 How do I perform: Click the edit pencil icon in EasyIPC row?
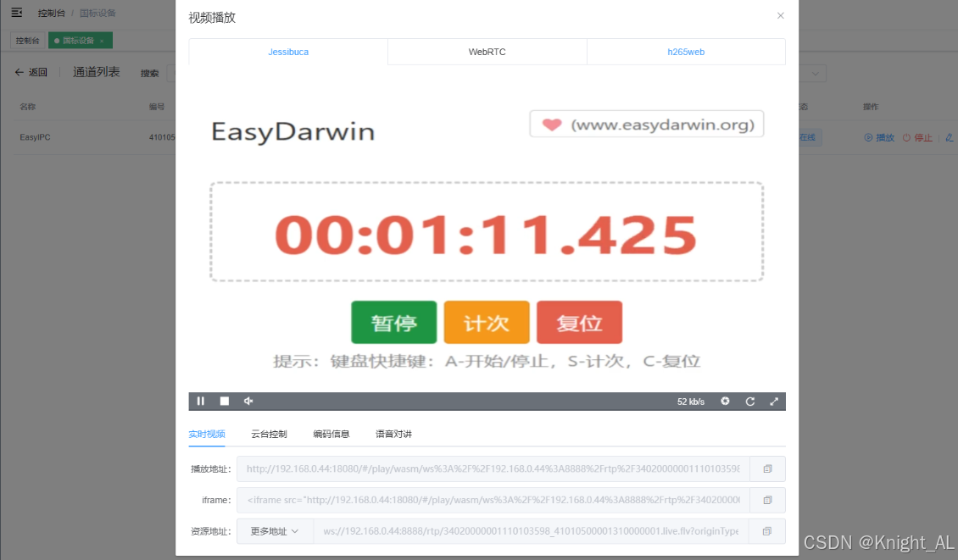coord(949,137)
